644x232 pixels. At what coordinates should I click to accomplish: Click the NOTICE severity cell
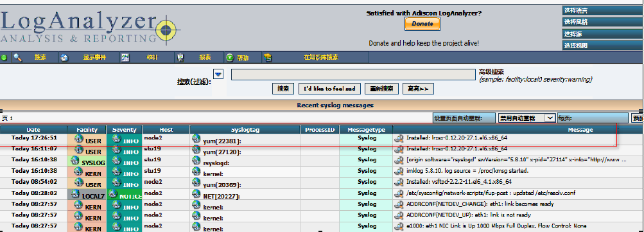coord(124,195)
